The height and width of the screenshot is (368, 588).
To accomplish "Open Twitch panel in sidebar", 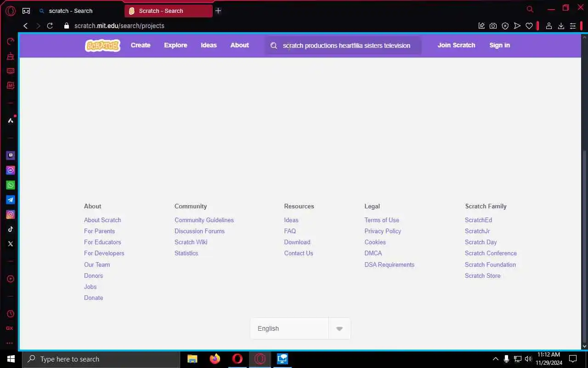I will tap(10, 155).
